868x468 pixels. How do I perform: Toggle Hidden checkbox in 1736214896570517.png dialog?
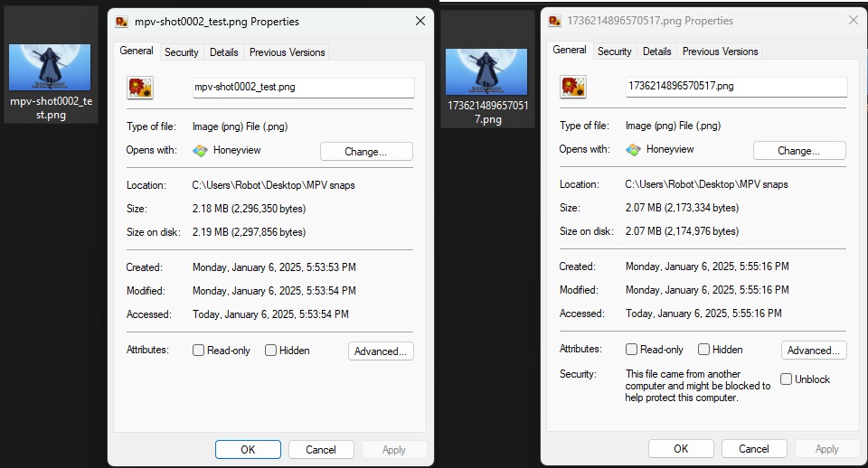[703, 350]
